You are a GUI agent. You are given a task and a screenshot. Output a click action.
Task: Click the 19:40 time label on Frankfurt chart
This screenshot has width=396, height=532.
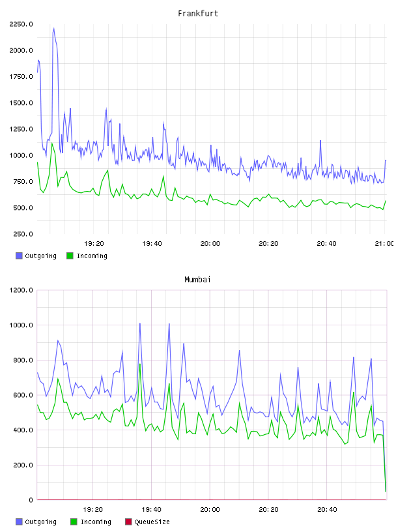coord(152,244)
